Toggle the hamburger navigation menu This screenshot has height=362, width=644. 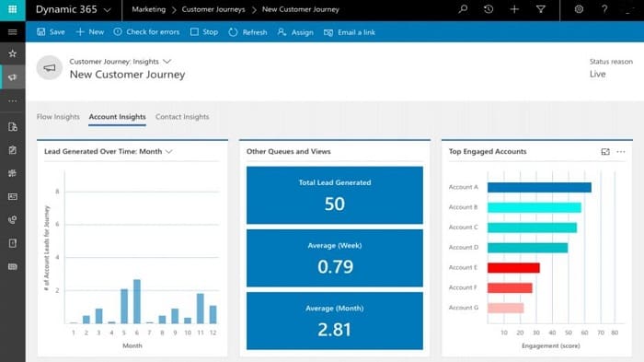click(x=12, y=31)
